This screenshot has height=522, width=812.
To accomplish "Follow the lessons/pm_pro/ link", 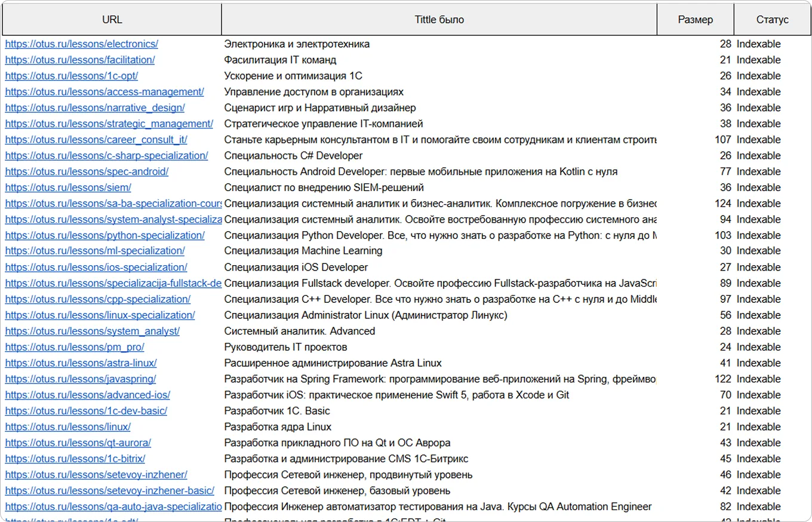I will pyautogui.click(x=75, y=347).
